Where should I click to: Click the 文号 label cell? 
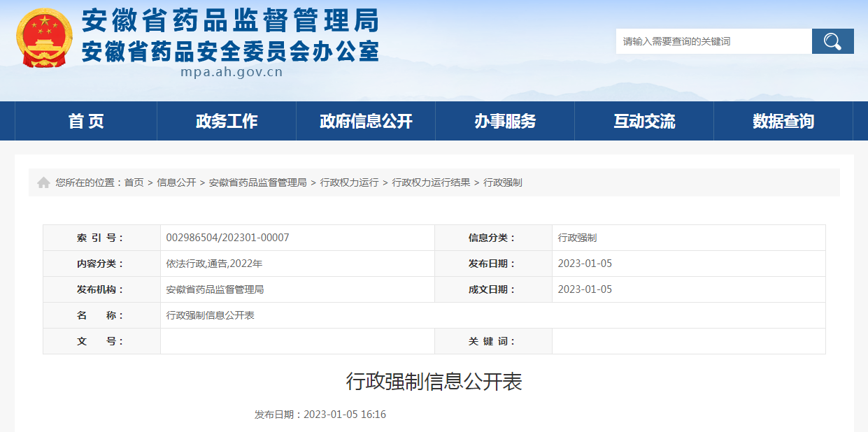[101, 341]
